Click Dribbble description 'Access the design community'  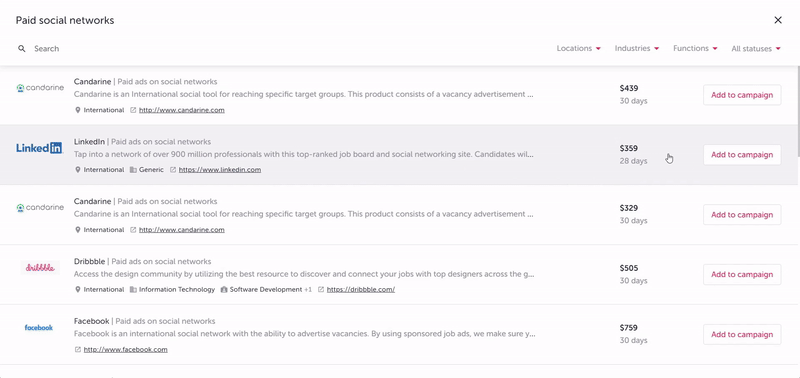click(305, 274)
